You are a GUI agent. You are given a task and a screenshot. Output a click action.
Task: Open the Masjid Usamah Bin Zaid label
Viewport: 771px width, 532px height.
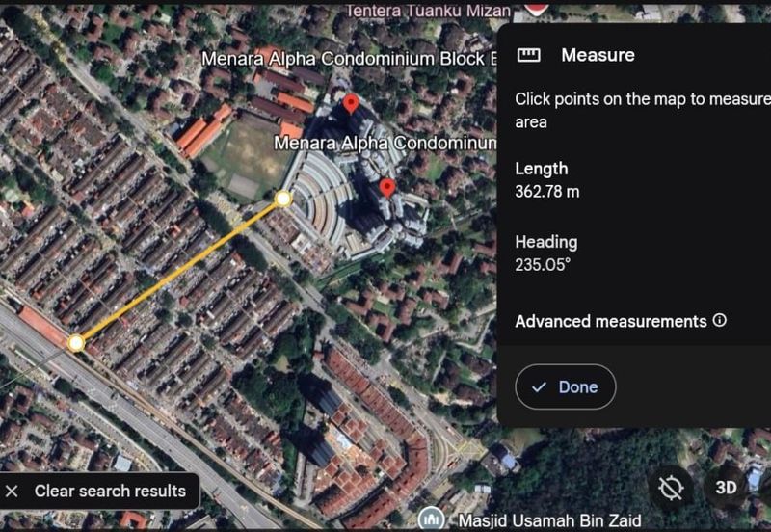pos(549,520)
